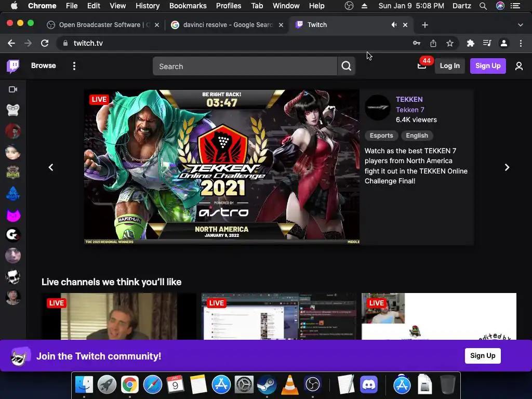Open the G logo channel in sidebar
The image size is (532, 399).
coord(13,235)
